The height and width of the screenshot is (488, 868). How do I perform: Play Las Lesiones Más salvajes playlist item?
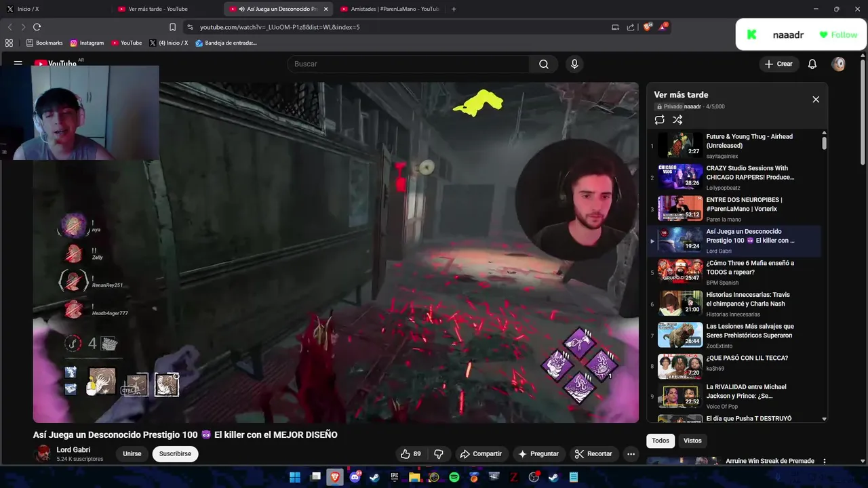(736, 335)
